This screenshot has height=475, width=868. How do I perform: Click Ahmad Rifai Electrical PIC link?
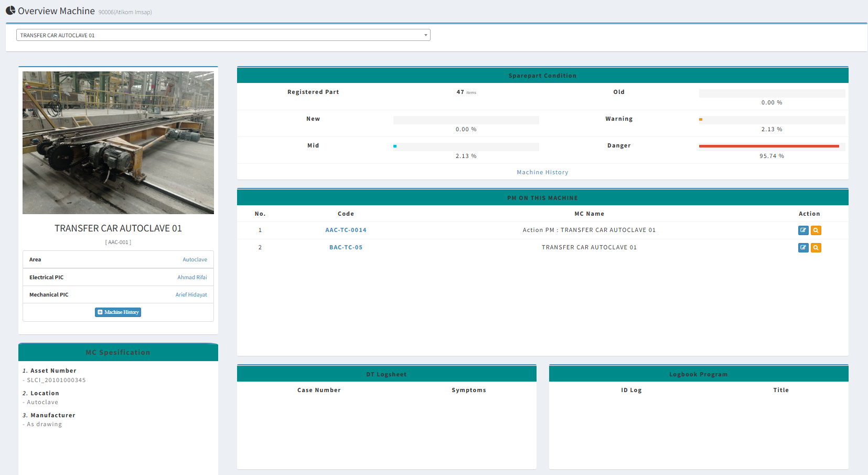192,277
